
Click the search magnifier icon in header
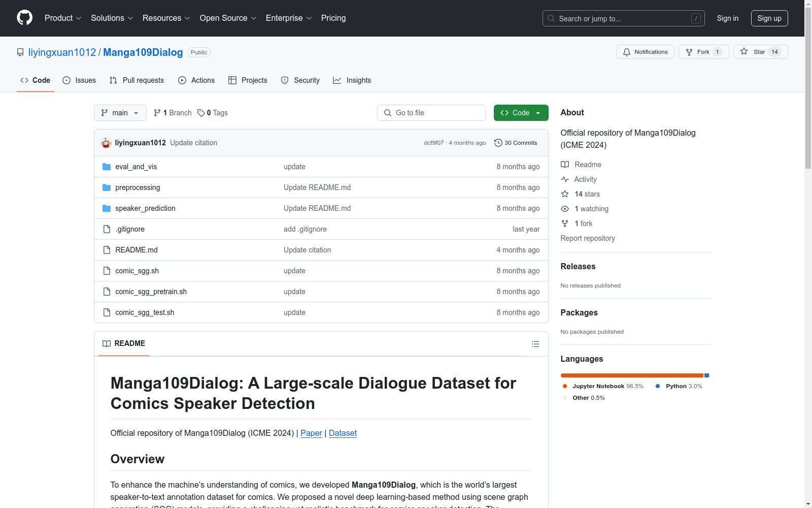pyautogui.click(x=551, y=18)
